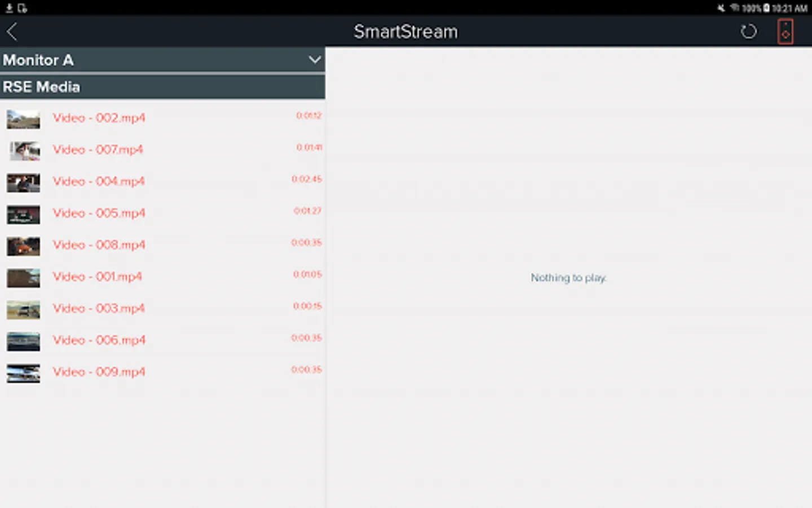Refresh the SmartStream media list
The width and height of the screenshot is (812, 508).
click(748, 32)
